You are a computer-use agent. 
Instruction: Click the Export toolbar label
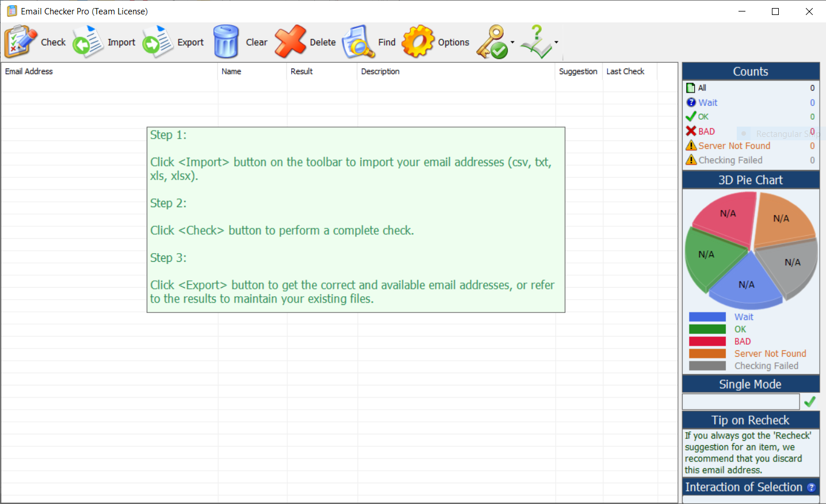click(x=191, y=42)
